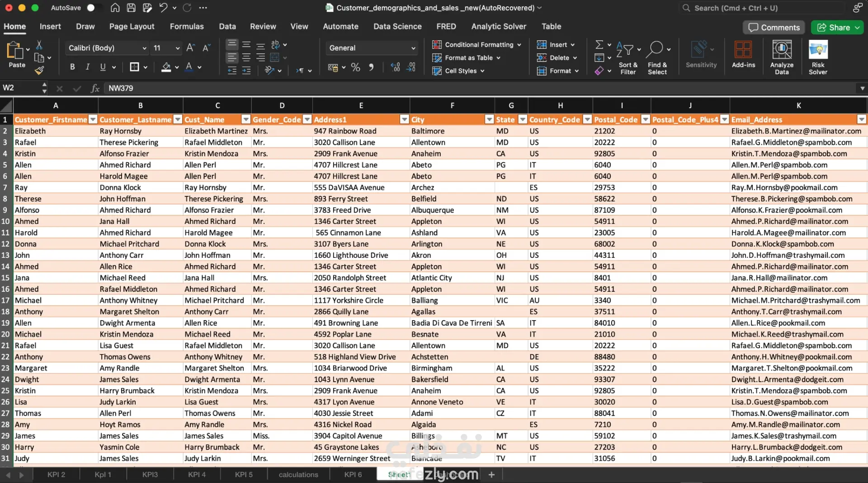The height and width of the screenshot is (483, 868).
Task: Apply the Font Color button
Action: pos(189,67)
